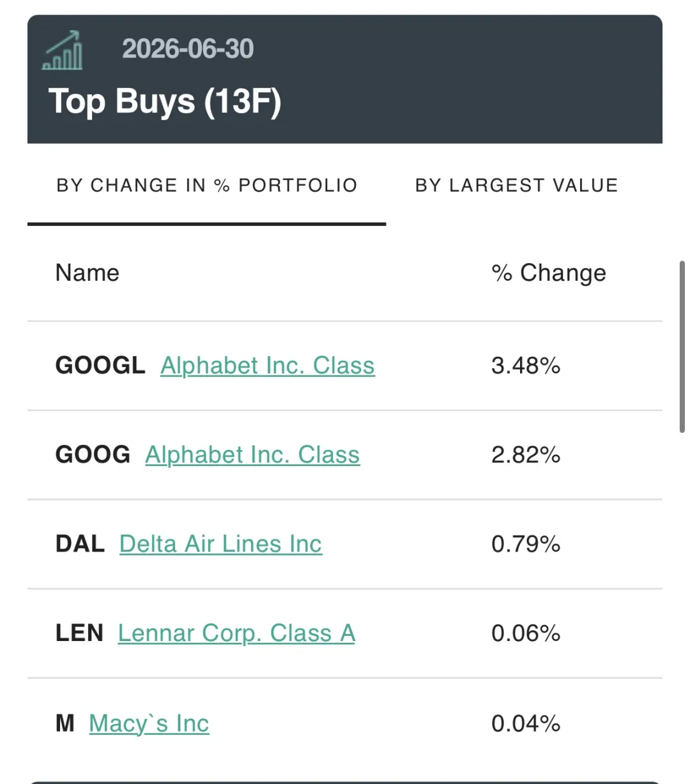Open the GOOG Alphabet Inc. Class link
Screen dimensions: 690x784
tap(252, 455)
